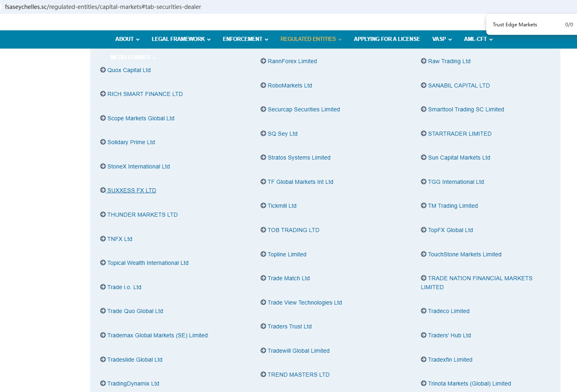Expand the AML-CFT dropdown chevron

point(491,39)
